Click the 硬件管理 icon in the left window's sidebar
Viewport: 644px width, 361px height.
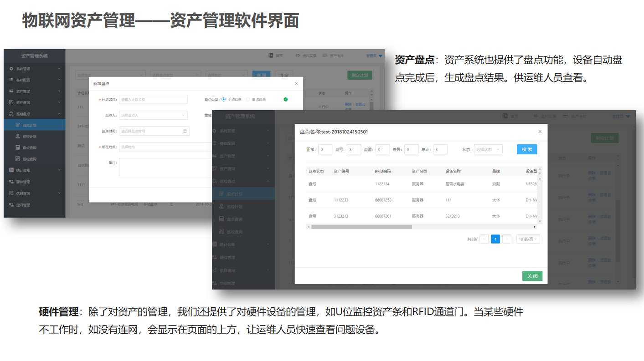(11, 182)
